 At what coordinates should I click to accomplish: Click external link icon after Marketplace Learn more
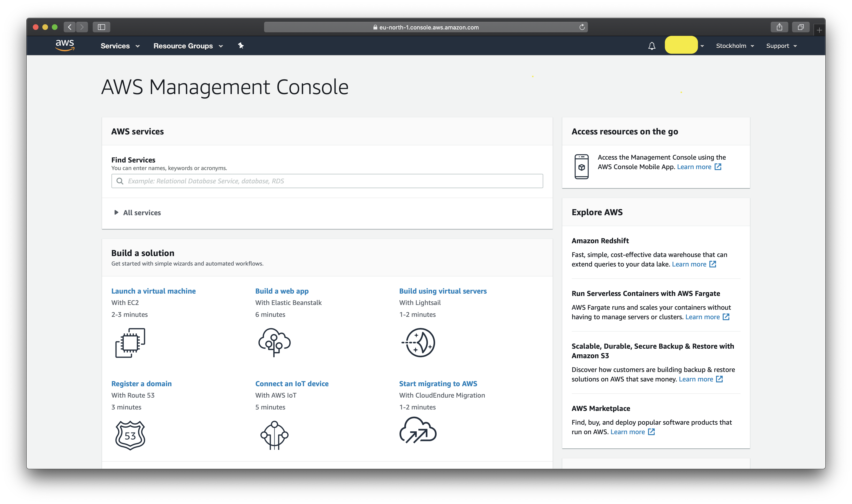(x=651, y=432)
